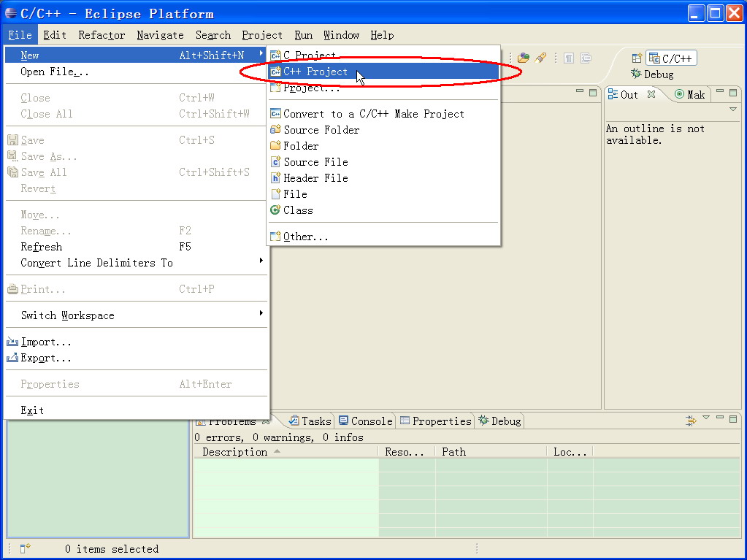
Task: Switch to the Tasks tab
Action: click(x=310, y=421)
